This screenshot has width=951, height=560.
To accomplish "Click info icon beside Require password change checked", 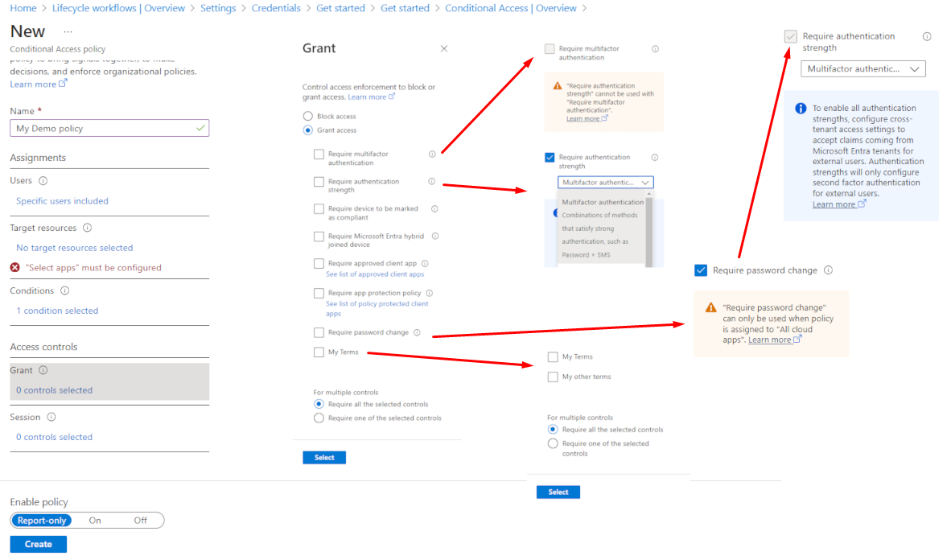I will 828,270.
